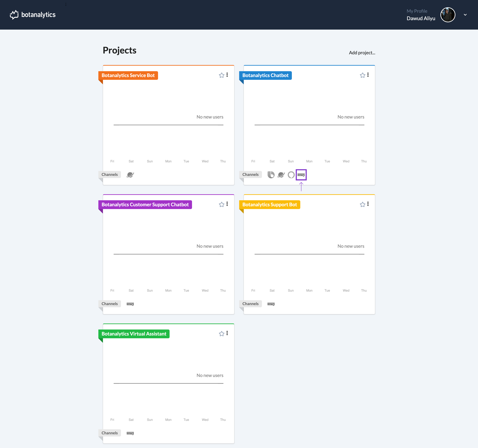Click the Saturn/planet channel icon on Service Bot
This screenshot has width=478, height=448.
tap(130, 174)
